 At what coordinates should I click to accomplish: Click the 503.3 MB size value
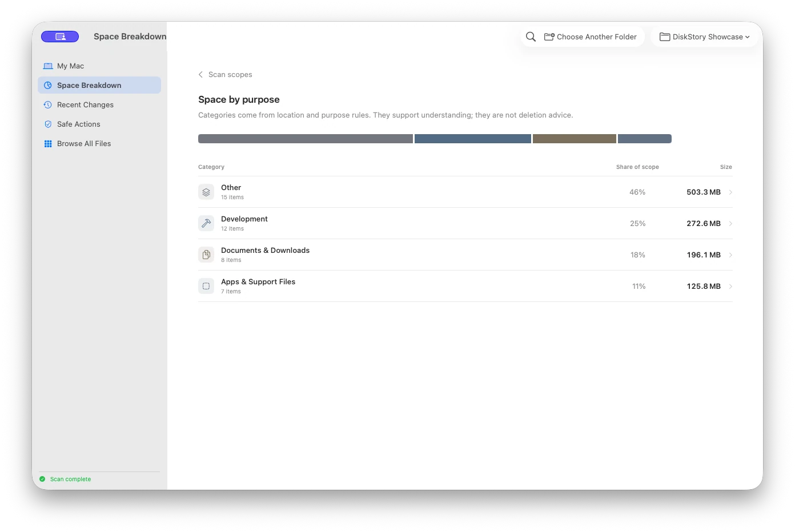point(704,192)
